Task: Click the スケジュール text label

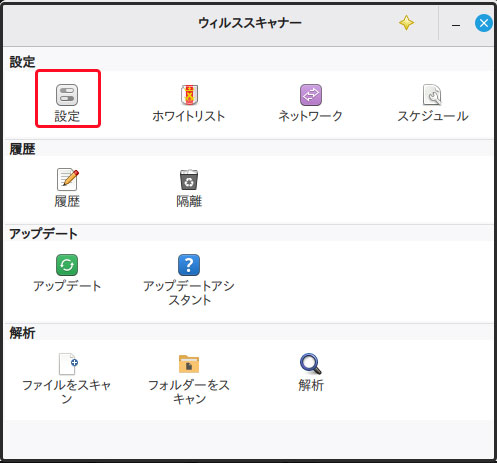Action: click(433, 116)
